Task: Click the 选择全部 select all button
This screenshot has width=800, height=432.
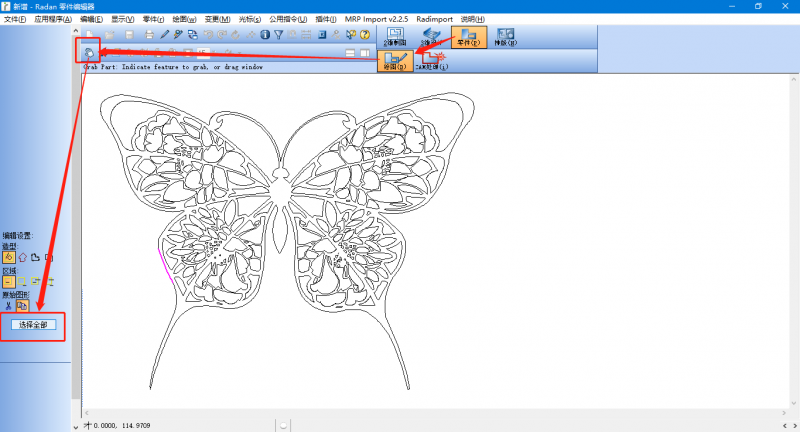Action: coord(32,325)
